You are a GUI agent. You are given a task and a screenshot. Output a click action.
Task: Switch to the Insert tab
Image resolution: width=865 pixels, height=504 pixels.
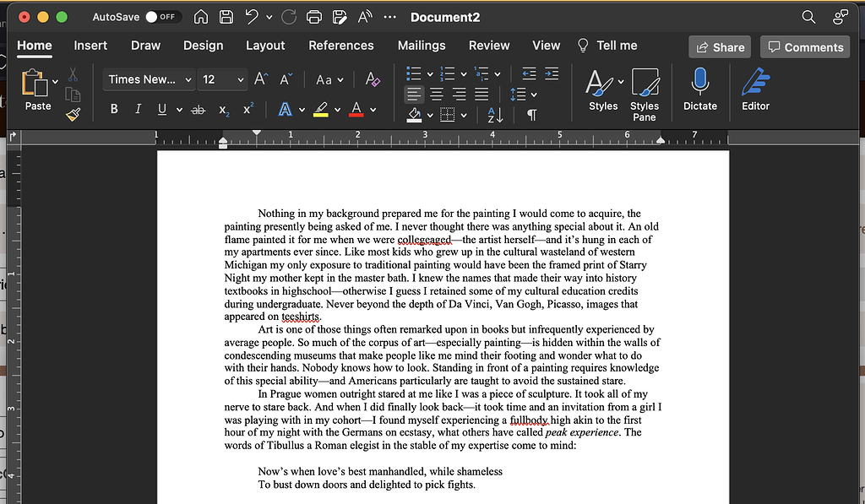[x=90, y=46]
